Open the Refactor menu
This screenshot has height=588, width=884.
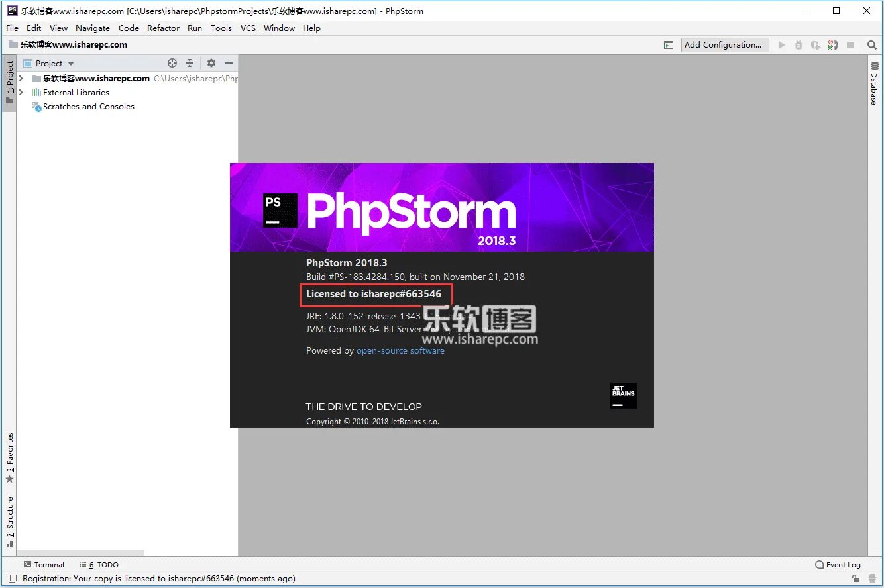pos(163,28)
